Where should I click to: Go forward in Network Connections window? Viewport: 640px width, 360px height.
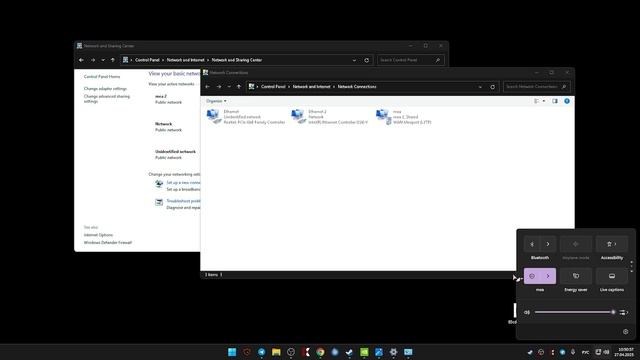pyautogui.click(x=219, y=87)
